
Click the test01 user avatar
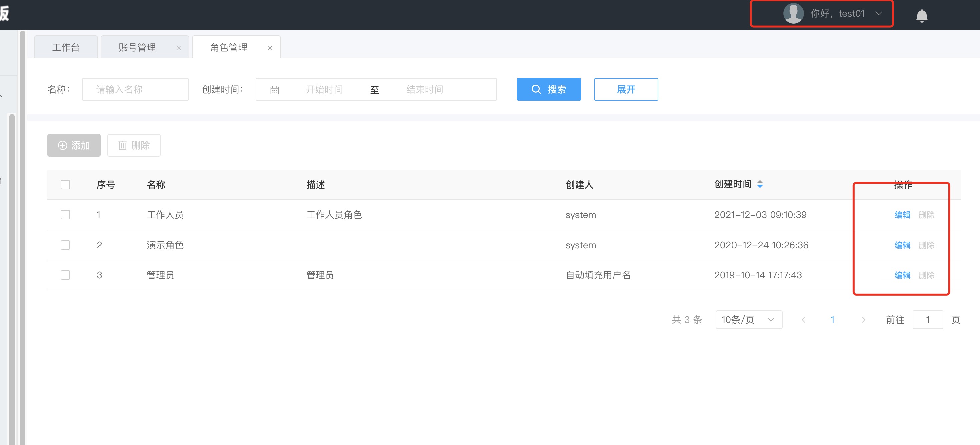tap(793, 14)
